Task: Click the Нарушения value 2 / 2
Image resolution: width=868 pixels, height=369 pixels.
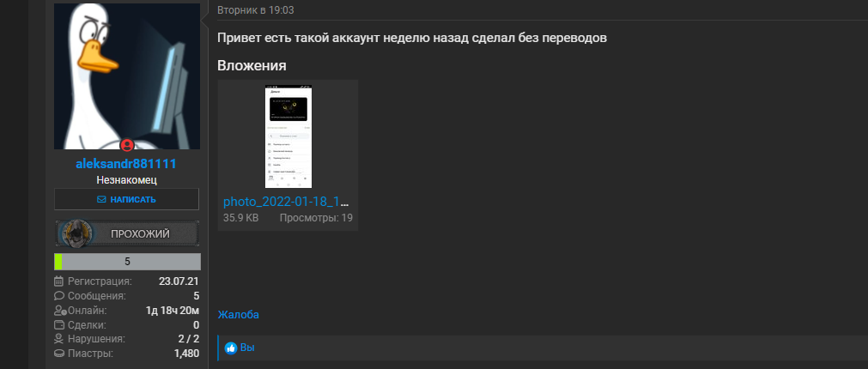Action: pos(189,339)
